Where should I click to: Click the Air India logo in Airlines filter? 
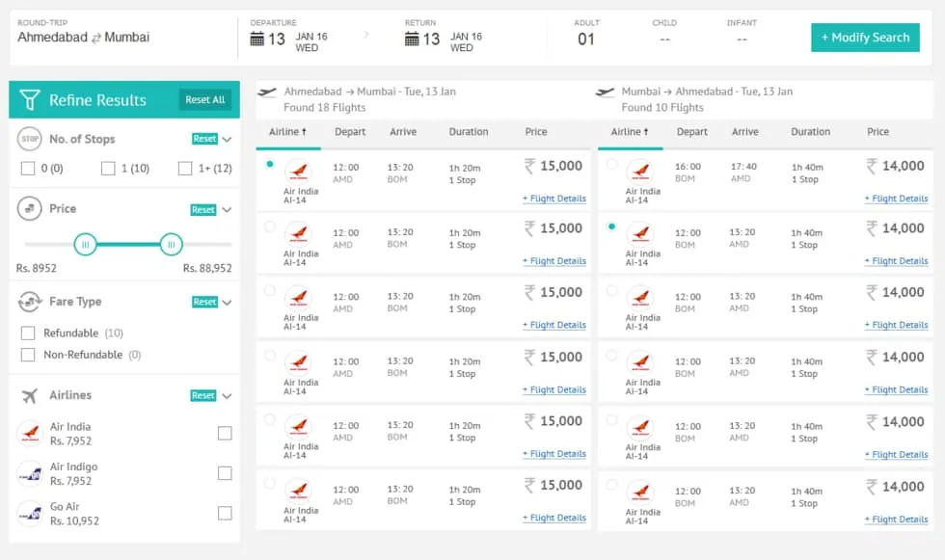(30, 434)
